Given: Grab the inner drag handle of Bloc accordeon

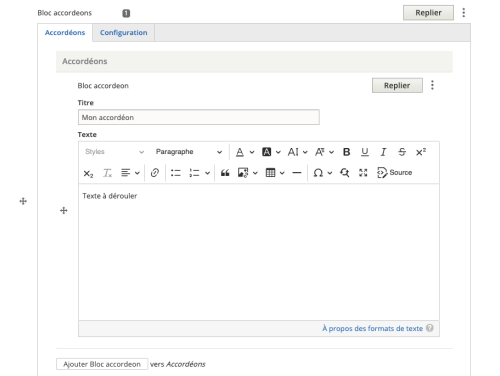Looking at the screenshot, I should tap(64, 210).
